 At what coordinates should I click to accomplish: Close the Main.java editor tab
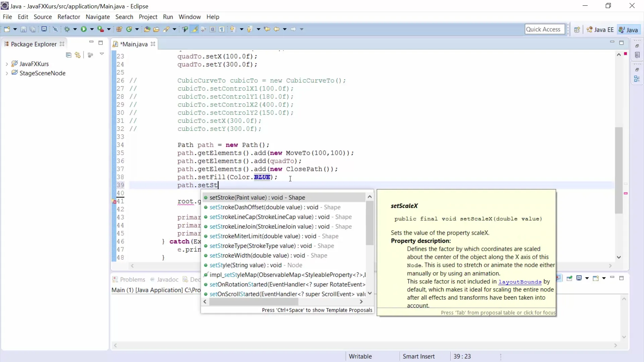(x=153, y=44)
